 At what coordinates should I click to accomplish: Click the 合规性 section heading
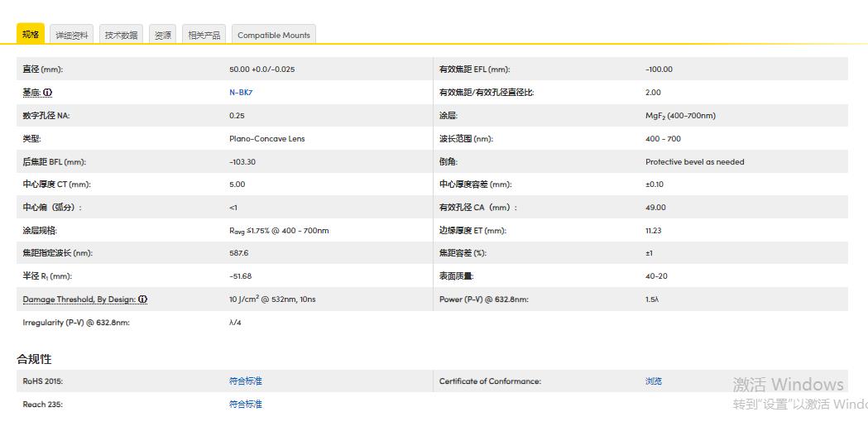click(34, 359)
